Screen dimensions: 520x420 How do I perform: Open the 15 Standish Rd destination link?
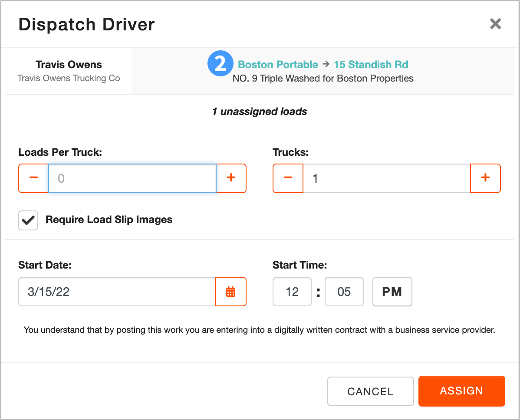[371, 64]
